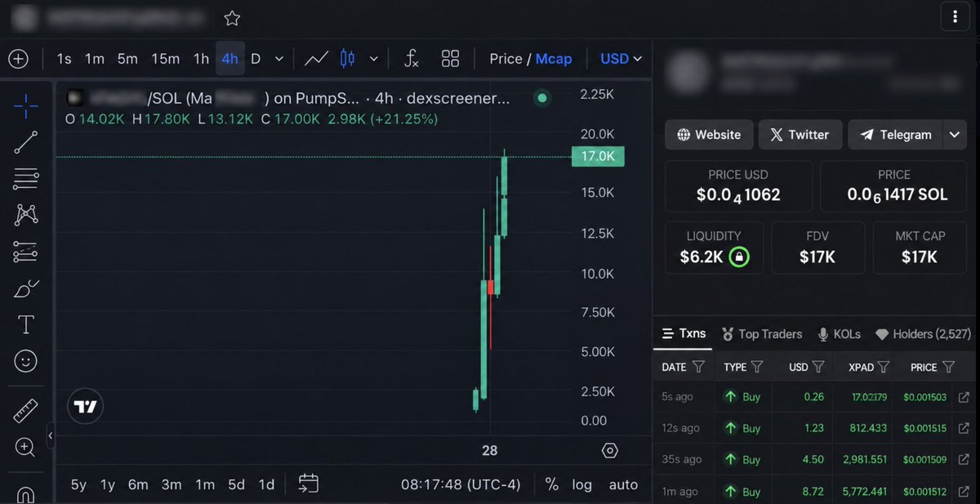The image size is (980, 504).
Task: Select the candlestick chart type
Action: (x=348, y=59)
